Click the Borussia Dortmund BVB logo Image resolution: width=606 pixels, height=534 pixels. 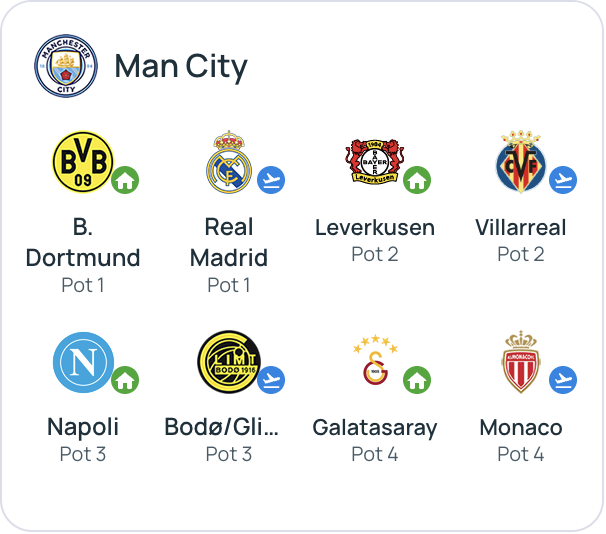click(x=82, y=161)
